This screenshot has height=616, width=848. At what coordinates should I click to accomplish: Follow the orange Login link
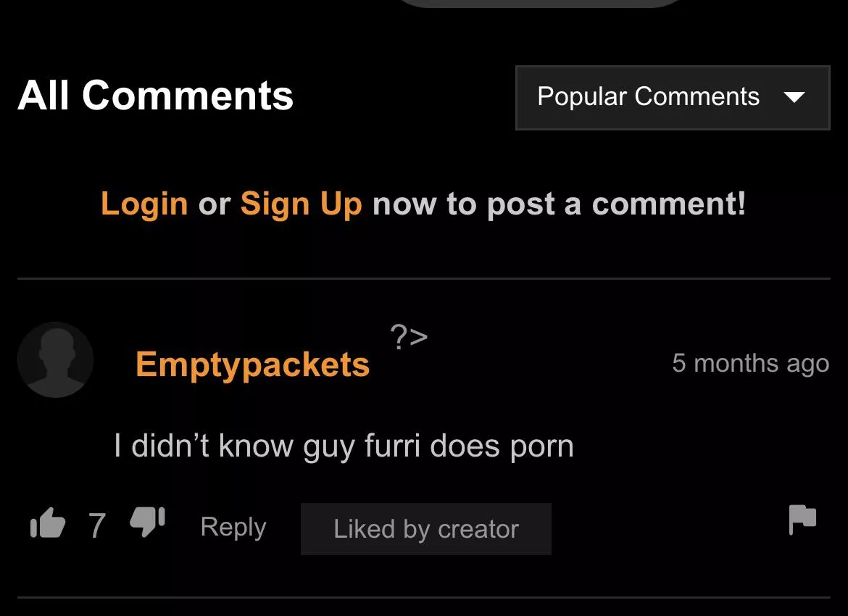pyautogui.click(x=144, y=204)
